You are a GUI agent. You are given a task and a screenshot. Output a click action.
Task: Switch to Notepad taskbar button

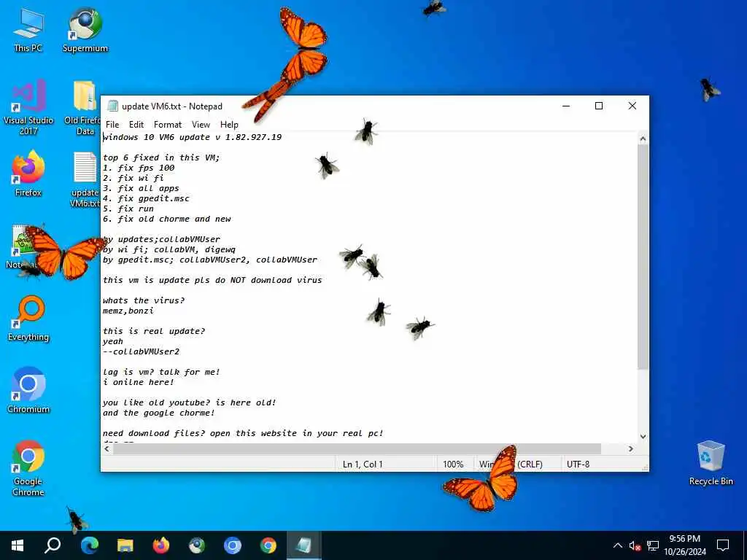tap(304, 545)
